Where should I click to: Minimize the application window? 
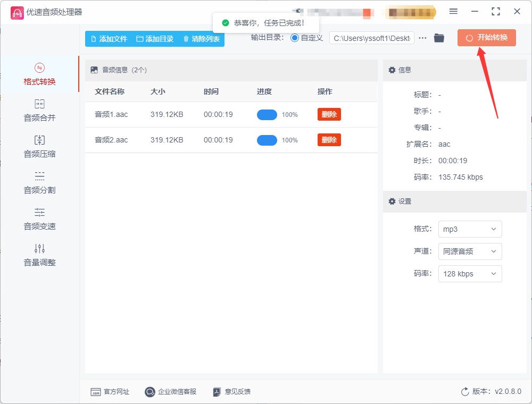(x=475, y=12)
